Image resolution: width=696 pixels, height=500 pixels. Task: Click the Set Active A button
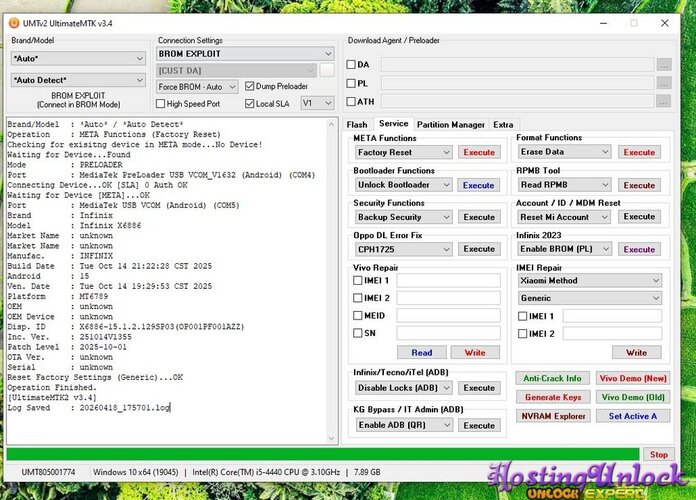(633, 416)
